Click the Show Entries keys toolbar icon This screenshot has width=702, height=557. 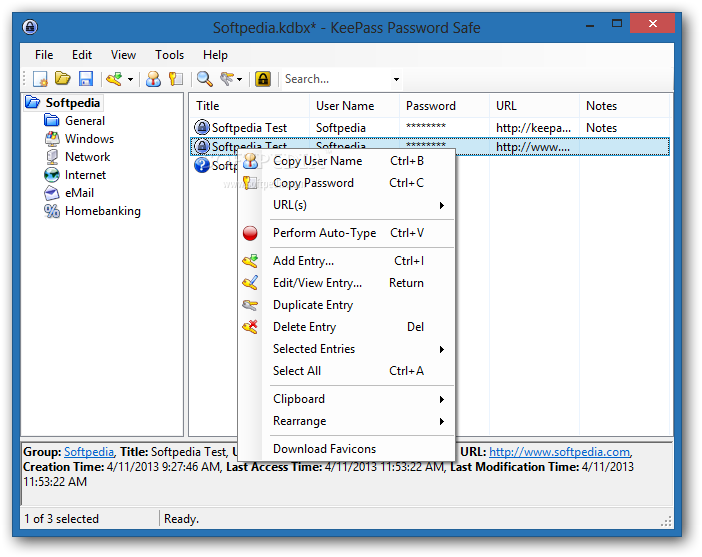pyautogui.click(x=227, y=79)
